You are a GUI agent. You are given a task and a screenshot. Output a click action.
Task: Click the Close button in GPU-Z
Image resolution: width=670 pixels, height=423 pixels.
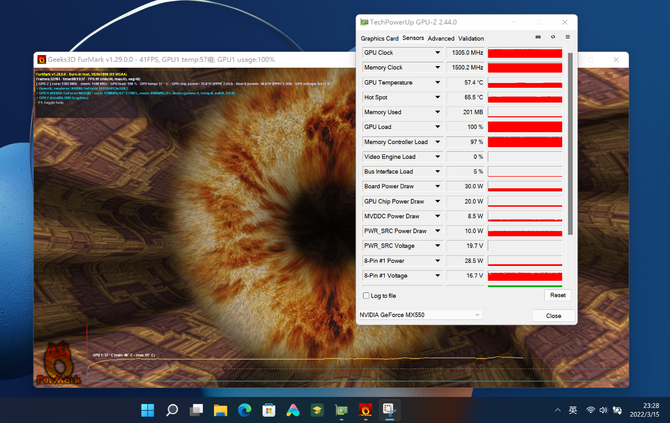[553, 315]
